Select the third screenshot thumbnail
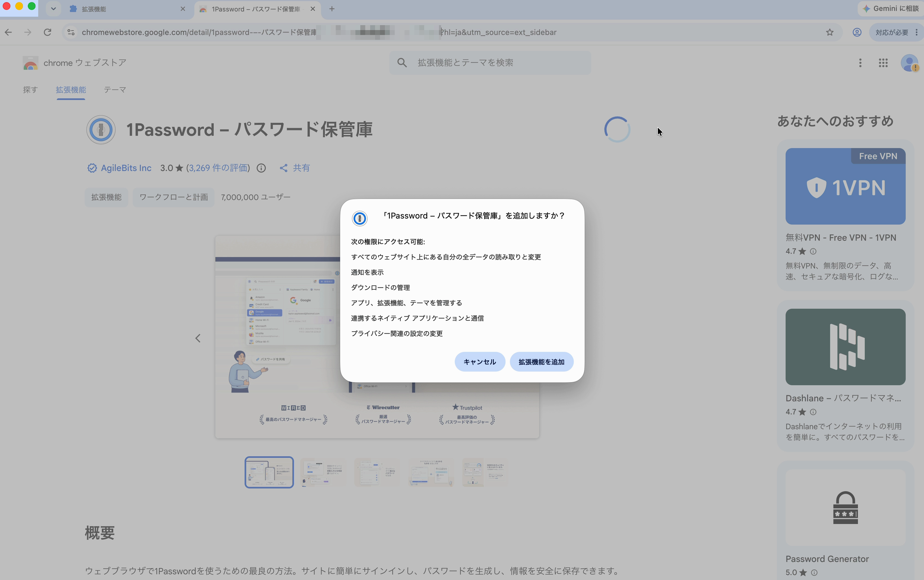Screen dimensions: 924x580 [x=377, y=472]
